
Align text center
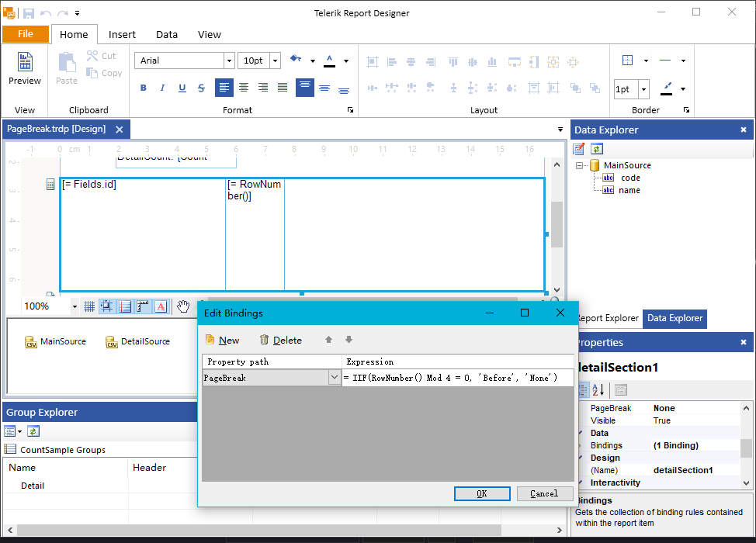coord(244,87)
